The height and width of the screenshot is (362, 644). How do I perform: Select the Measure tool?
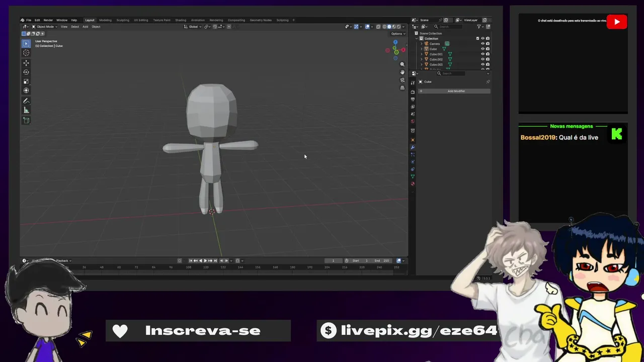[x=26, y=110]
